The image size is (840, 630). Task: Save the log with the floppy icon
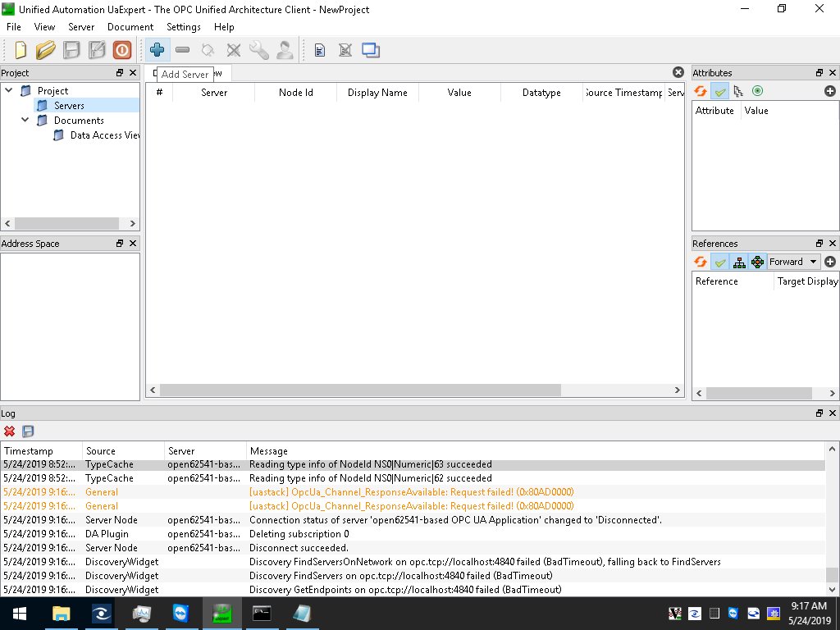28,431
